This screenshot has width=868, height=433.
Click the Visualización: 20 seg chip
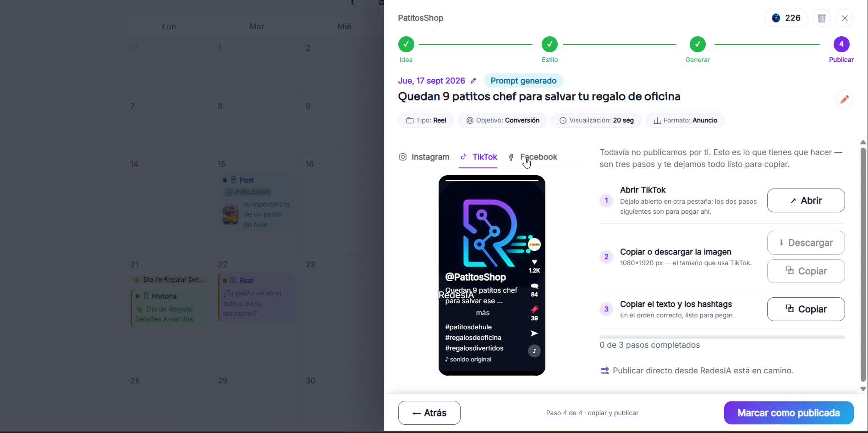pos(596,120)
